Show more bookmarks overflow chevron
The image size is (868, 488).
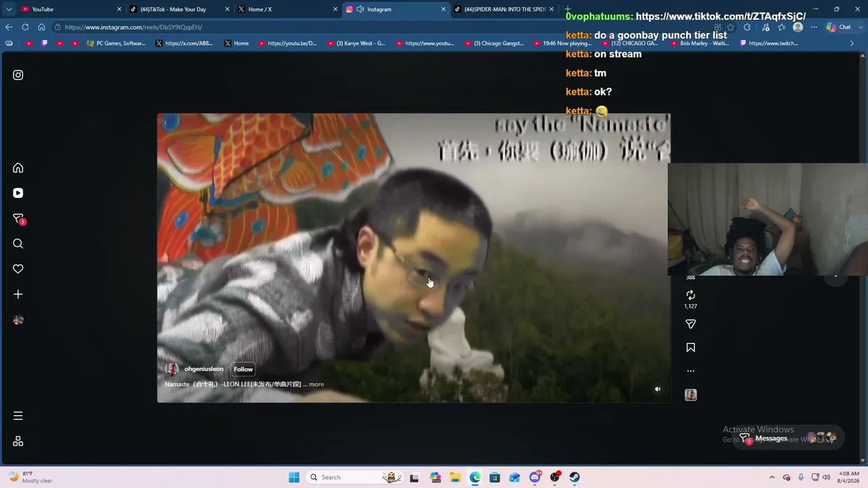(x=852, y=43)
